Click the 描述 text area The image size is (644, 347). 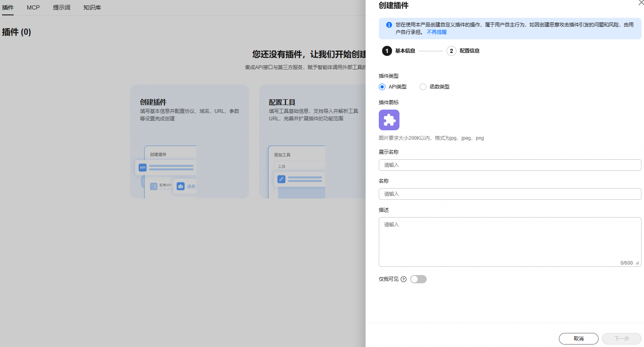pos(510,240)
